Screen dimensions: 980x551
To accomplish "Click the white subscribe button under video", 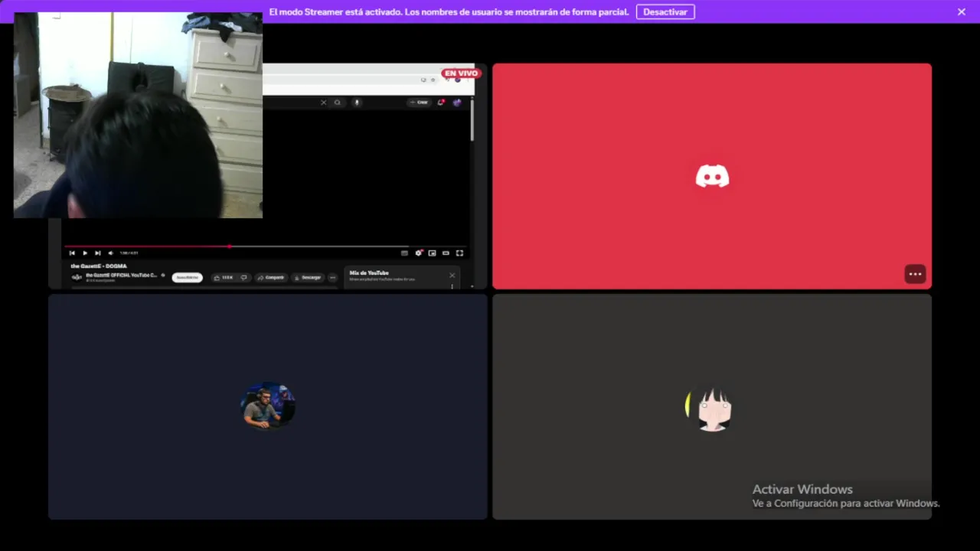I will coord(188,277).
